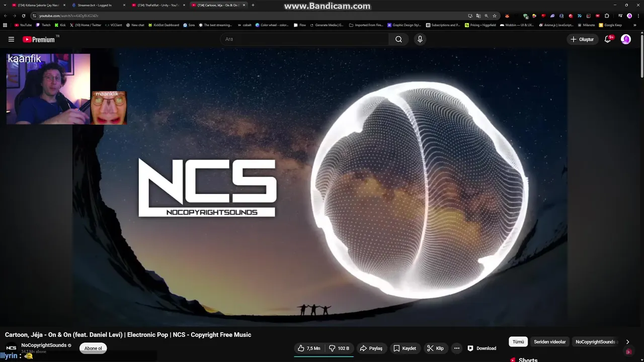Close the Cartoon, Jéja tab

point(244,5)
